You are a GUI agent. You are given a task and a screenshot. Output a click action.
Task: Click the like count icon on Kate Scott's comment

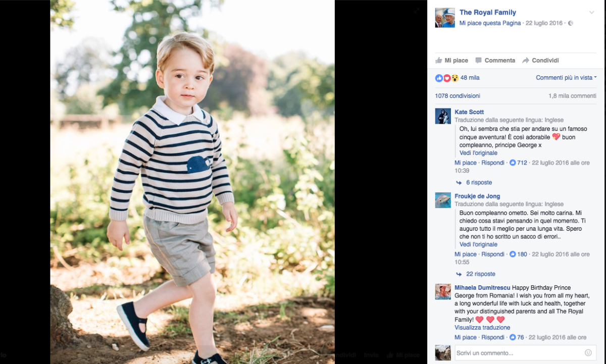[x=513, y=163]
